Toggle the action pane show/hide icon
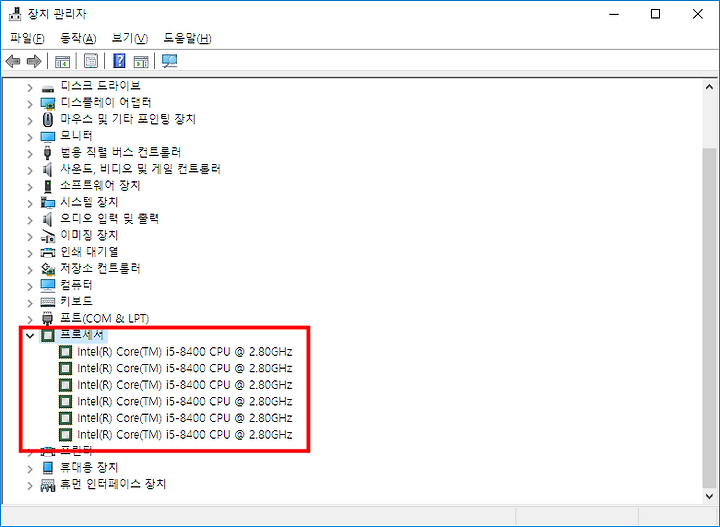 pos(141,61)
